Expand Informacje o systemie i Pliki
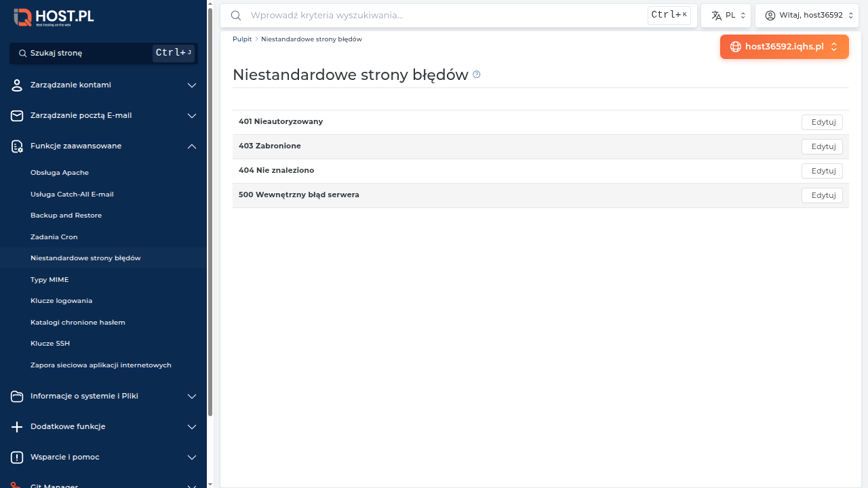 tap(192, 396)
